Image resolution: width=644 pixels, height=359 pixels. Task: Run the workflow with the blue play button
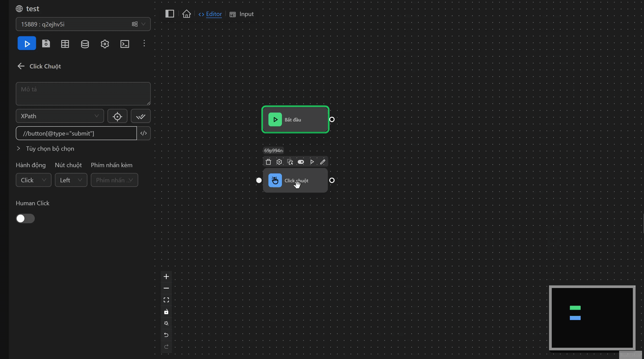(26, 43)
